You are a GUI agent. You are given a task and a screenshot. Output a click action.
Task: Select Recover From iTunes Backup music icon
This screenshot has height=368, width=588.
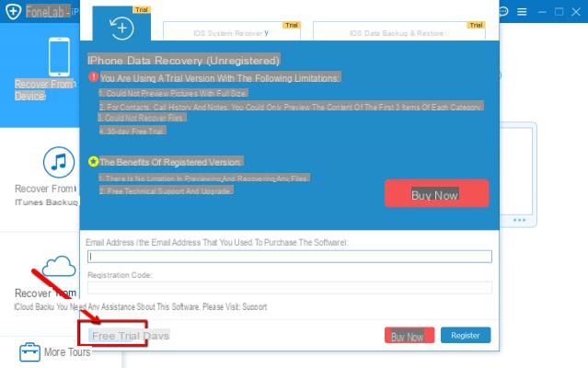point(59,162)
